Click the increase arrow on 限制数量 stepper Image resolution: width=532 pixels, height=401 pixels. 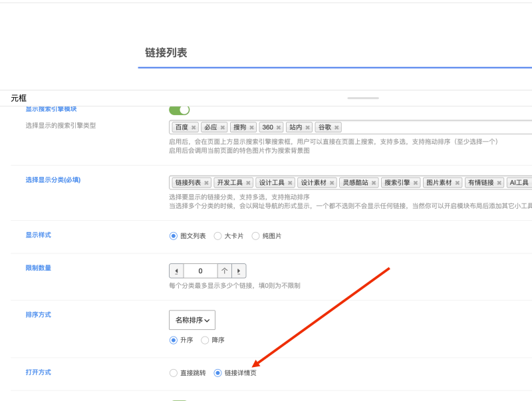point(239,271)
